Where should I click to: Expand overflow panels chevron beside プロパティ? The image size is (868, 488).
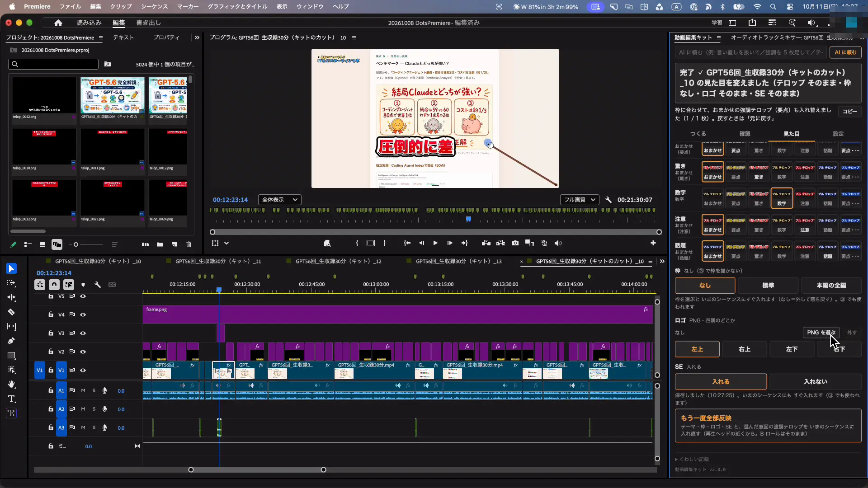(197, 38)
